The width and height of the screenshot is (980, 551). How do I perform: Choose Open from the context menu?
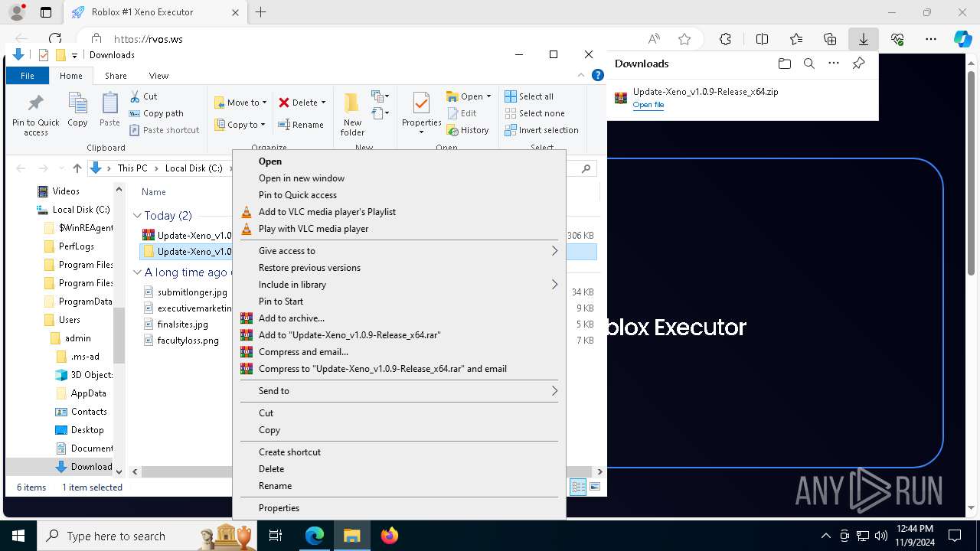399,161
